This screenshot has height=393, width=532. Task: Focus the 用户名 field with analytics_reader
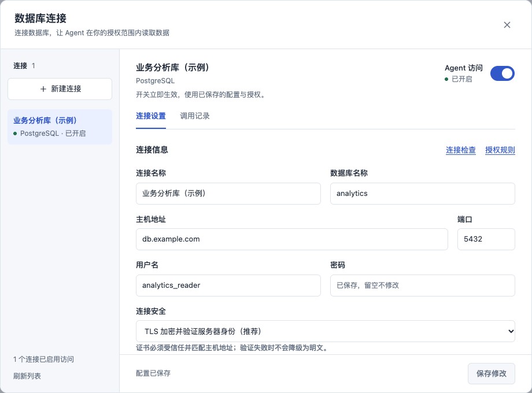click(x=228, y=286)
